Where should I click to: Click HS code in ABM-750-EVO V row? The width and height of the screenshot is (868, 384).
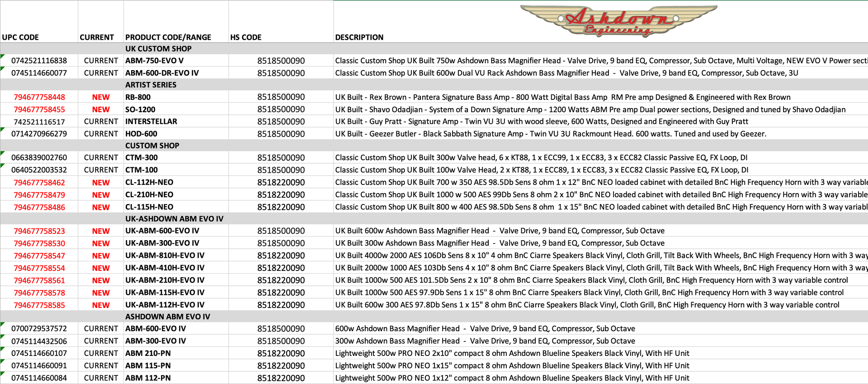click(x=281, y=61)
